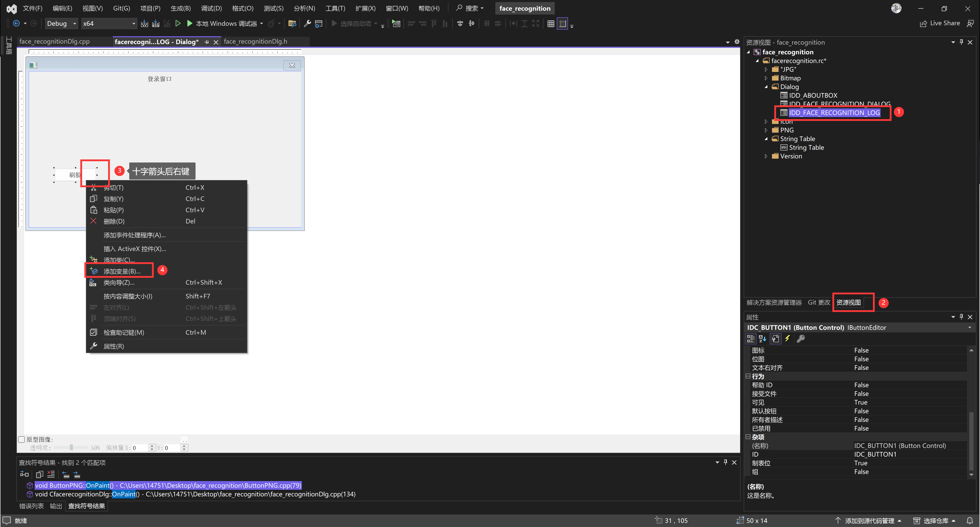This screenshot has height=527, width=980.
Task: Open the notifications bell in status bar
Action: tap(970, 521)
